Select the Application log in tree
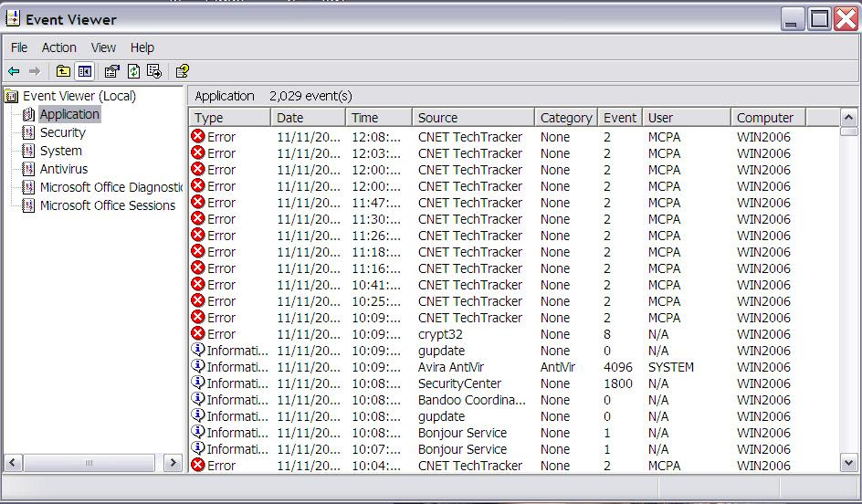The height and width of the screenshot is (504, 862). [x=69, y=114]
